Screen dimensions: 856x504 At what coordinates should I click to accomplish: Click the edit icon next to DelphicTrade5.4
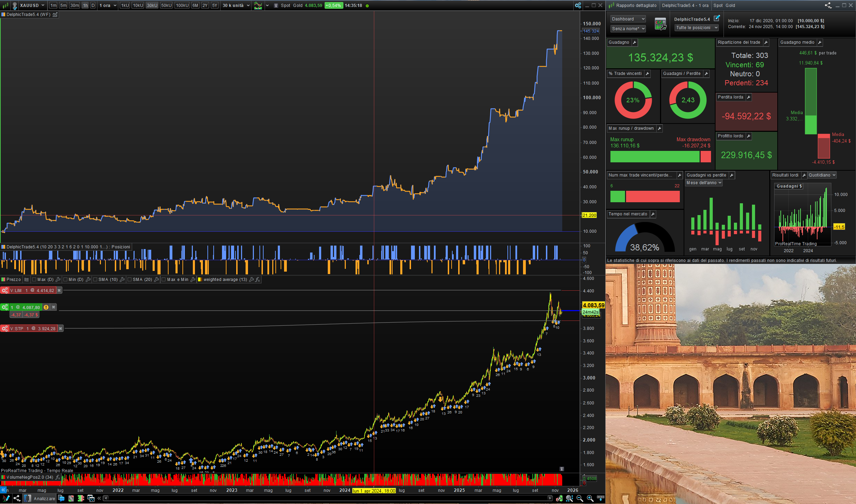point(717,18)
